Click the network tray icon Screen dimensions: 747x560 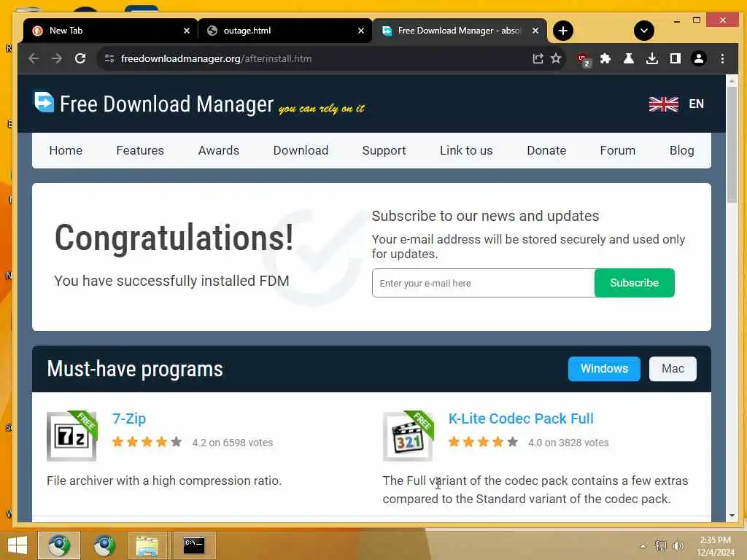(x=660, y=545)
